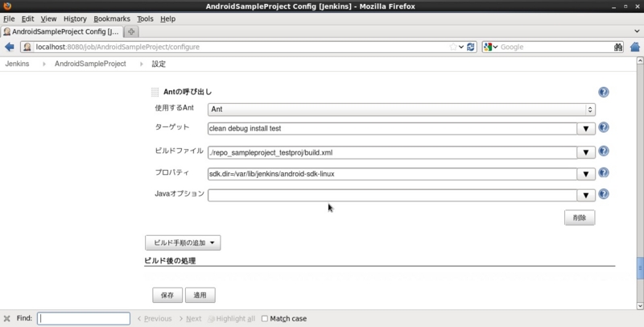This screenshot has width=644, height=327.
Task: Open the Bookmarks menu
Action: point(112,19)
